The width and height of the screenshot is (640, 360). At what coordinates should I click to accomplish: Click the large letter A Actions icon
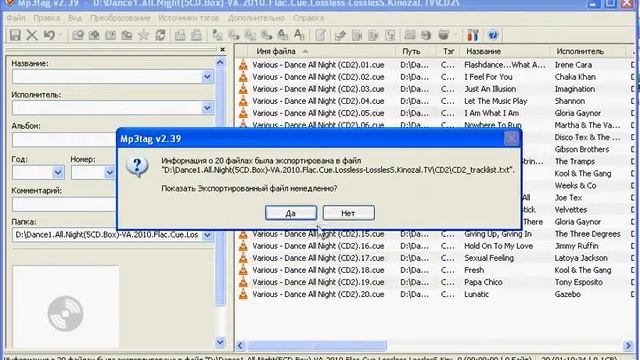coord(299,35)
